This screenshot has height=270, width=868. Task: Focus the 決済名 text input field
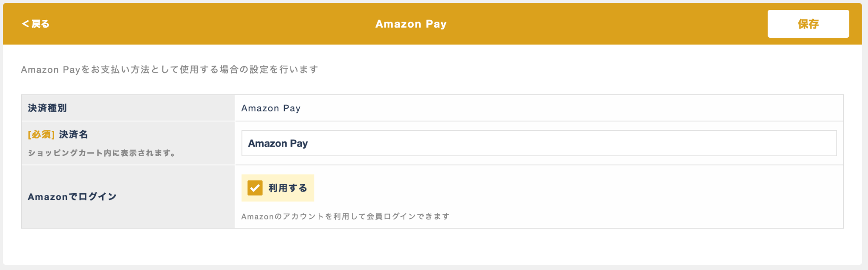pyautogui.click(x=539, y=143)
